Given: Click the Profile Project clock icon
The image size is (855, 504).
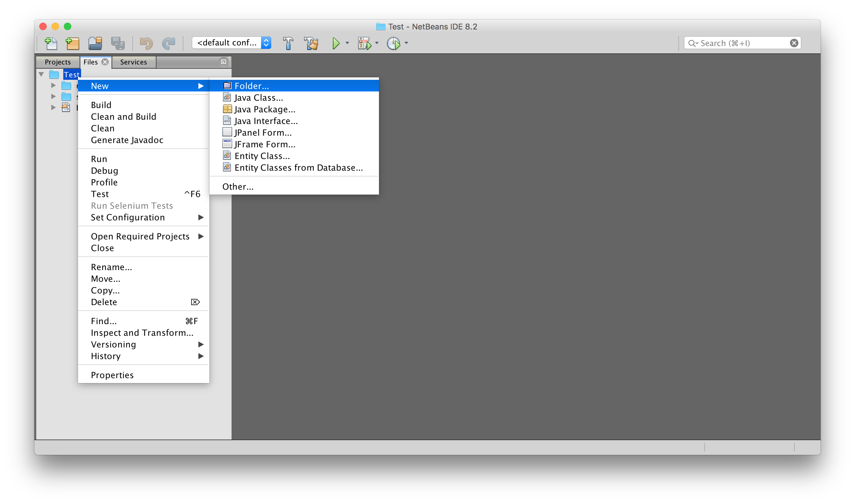Looking at the screenshot, I should pyautogui.click(x=393, y=43).
